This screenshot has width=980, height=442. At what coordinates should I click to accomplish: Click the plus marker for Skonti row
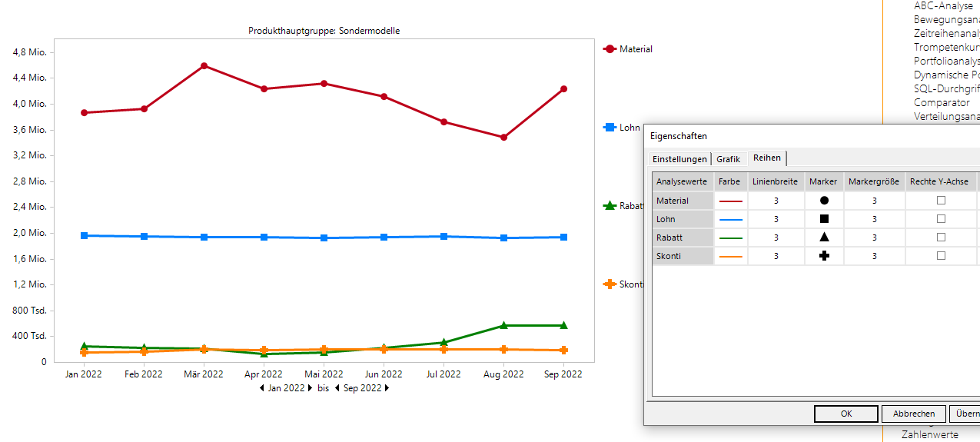click(824, 256)
